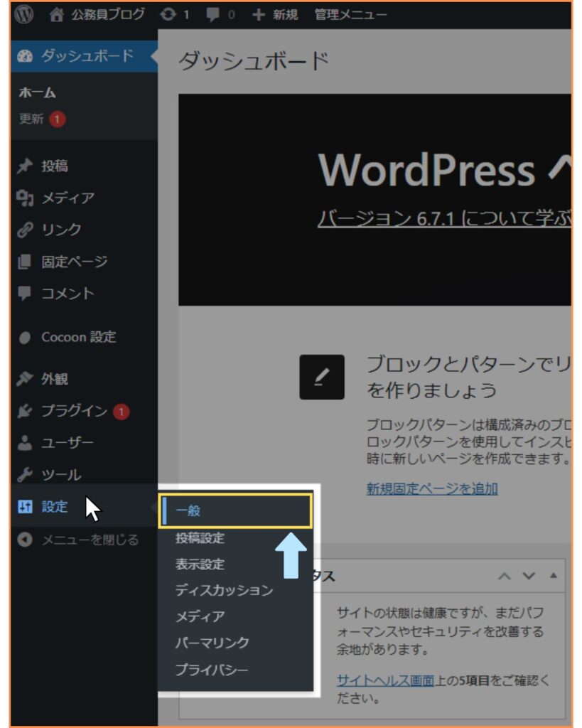Click the speech-bubble icon beside コメント in the sidebar
Screen dimensions: 582x728
pos(24,294)
